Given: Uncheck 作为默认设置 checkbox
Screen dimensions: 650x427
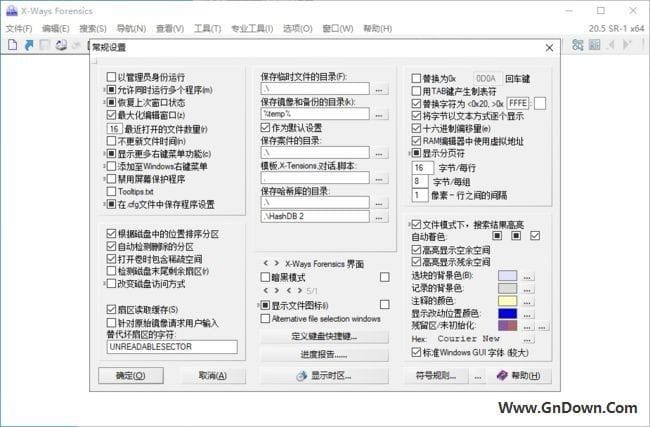Looking at the screenshot, I should click(265, 127).
